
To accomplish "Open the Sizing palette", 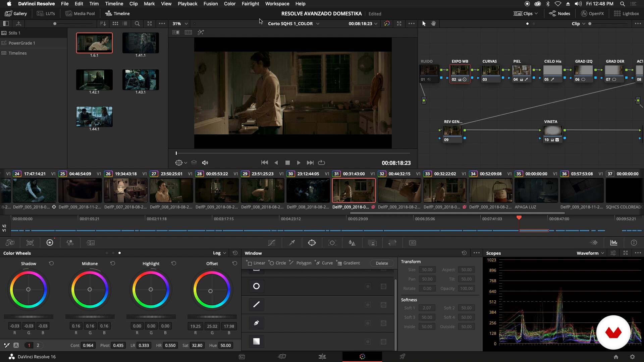I will click(x=392, y=243).
